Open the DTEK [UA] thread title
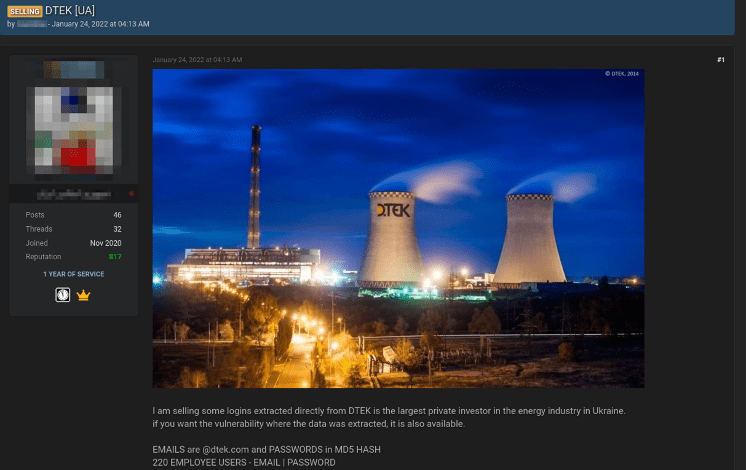This screenshot has height=470, width=747. [70, 10]
